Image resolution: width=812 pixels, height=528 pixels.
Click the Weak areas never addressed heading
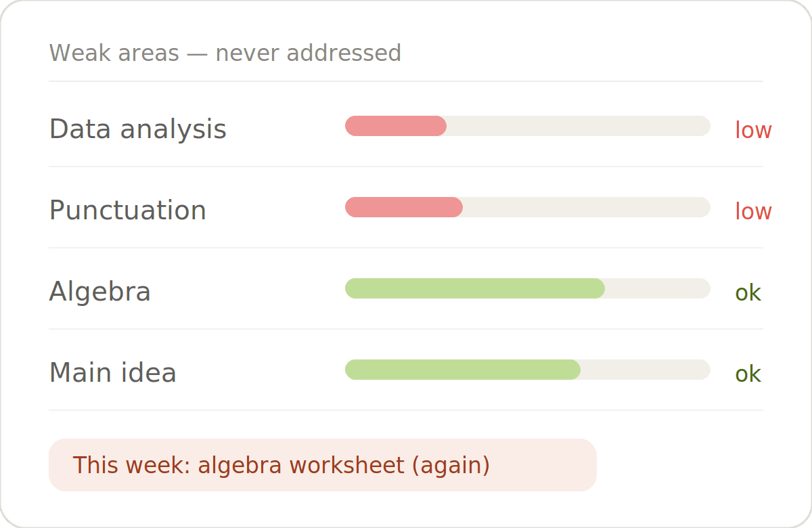(225, 53)
